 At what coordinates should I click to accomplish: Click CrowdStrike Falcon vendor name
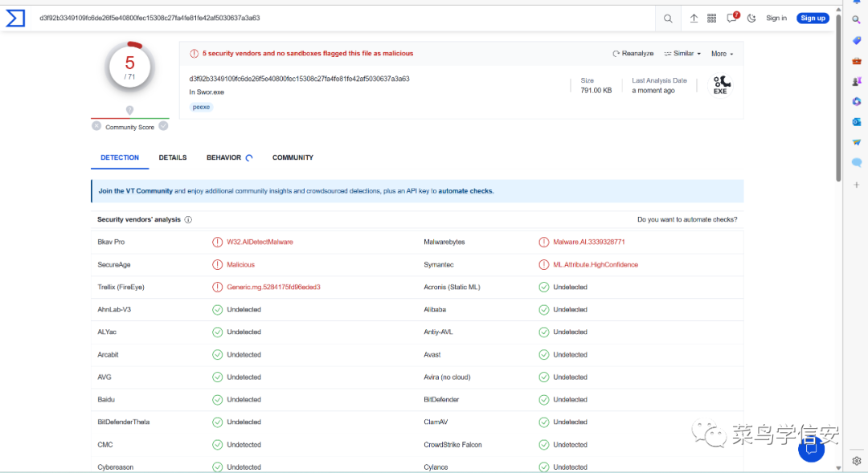(x=452, y=445)
